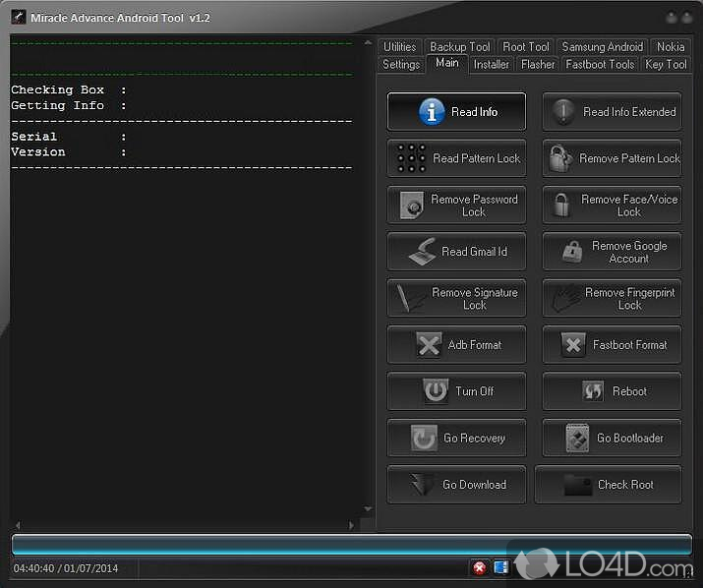Click the X icon on Fastboot Format
Screen dimensions: 703x588
tap(573, 345)
